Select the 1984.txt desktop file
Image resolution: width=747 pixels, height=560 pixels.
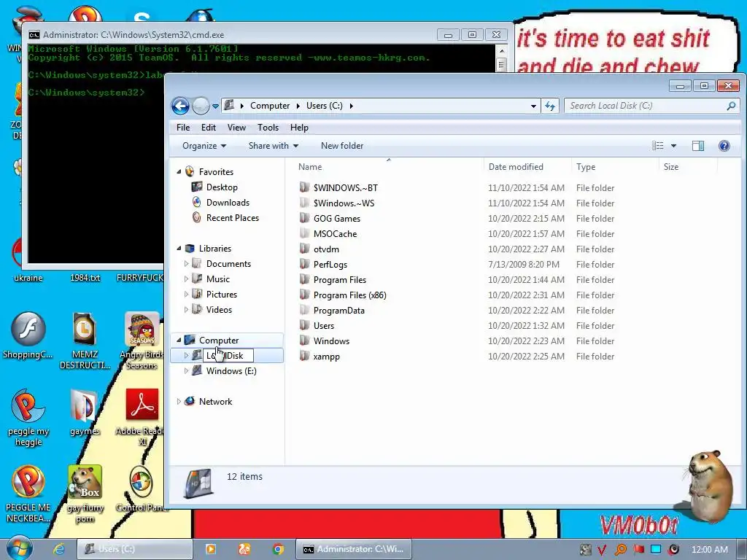coord(85,278)
